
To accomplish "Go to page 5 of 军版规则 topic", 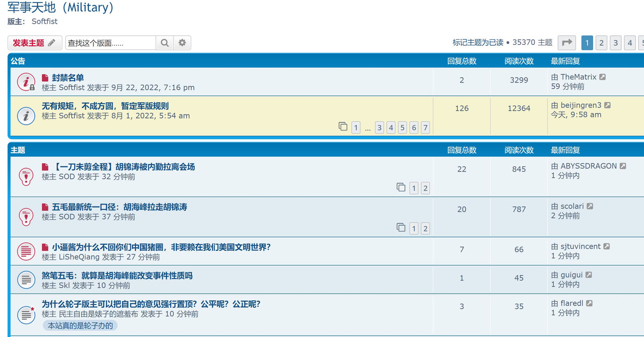I will point(403,127).
